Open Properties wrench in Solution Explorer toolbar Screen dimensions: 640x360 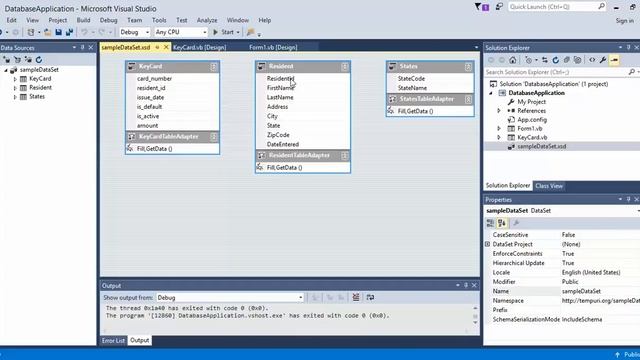pyautogui.click(x=603, y=60)
